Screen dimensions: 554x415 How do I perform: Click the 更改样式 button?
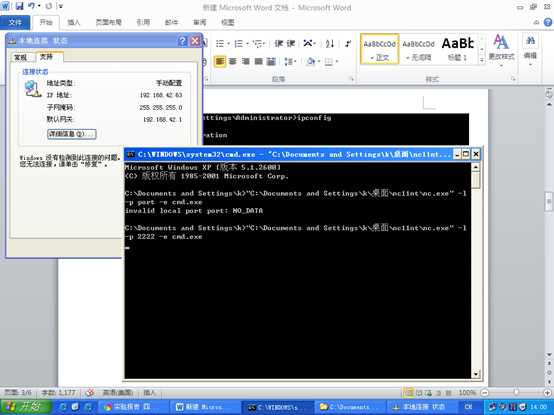coord(501,50)
